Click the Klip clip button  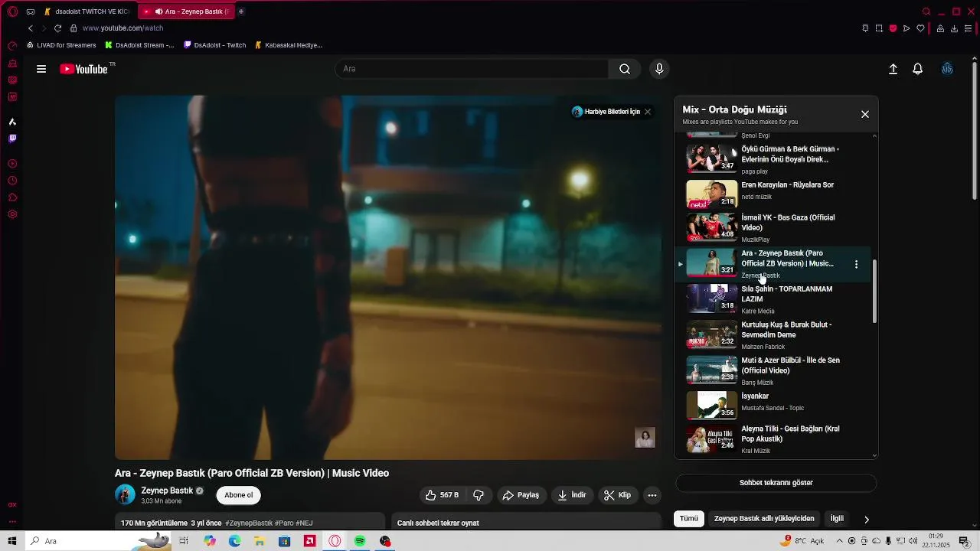pos(617,495)
